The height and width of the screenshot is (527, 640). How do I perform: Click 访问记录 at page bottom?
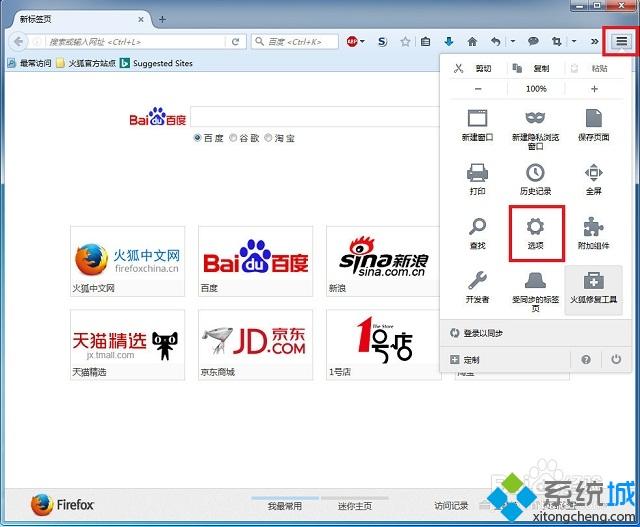451,506
